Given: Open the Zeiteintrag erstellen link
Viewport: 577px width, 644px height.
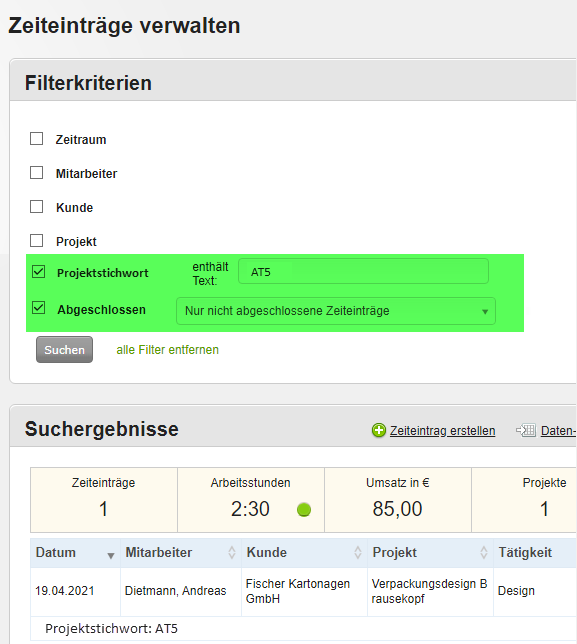Looking at the screenshot, I should (x=442, y=430).
